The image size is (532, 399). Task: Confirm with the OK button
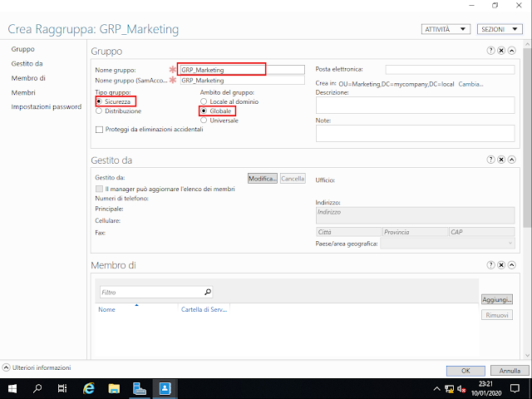(465, 371)
